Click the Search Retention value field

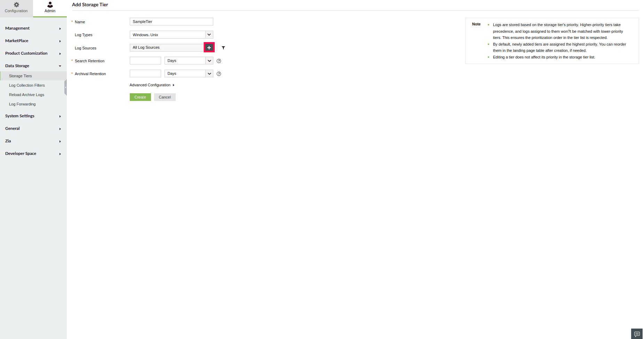point(145,61)
